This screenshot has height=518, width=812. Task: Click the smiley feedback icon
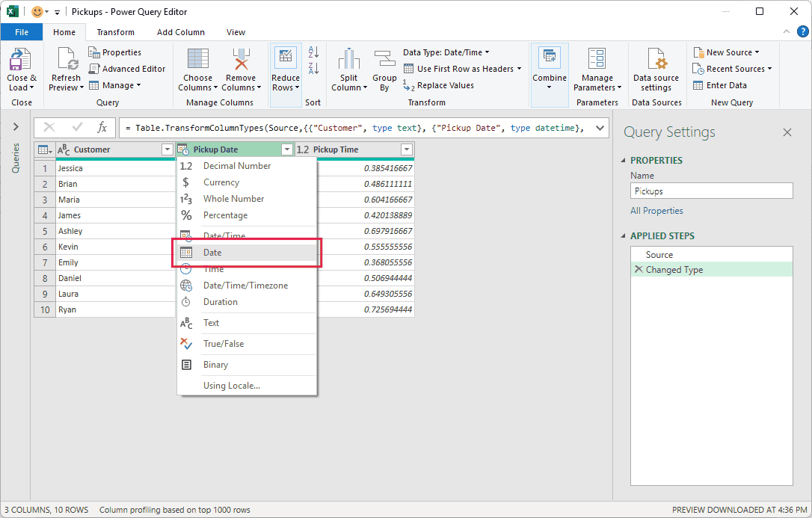[37, 11]
